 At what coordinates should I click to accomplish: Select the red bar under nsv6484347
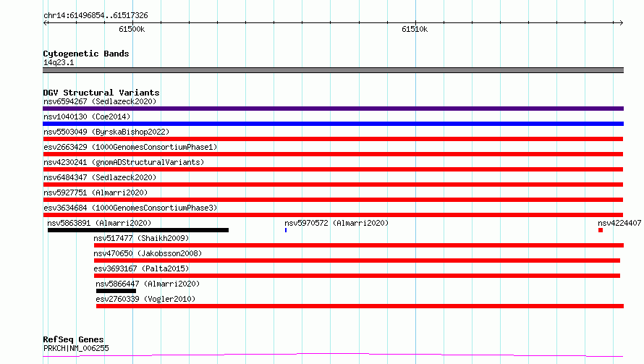[333, 185]
